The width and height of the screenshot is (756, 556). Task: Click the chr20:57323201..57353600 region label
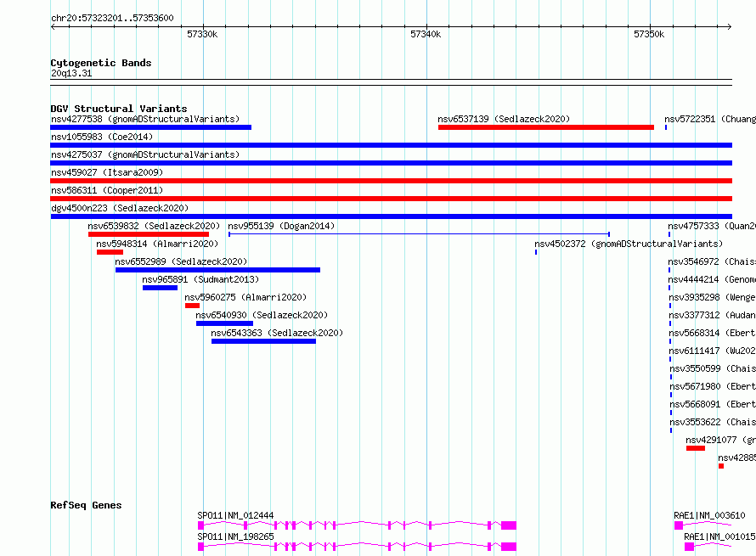pos(112,19)
